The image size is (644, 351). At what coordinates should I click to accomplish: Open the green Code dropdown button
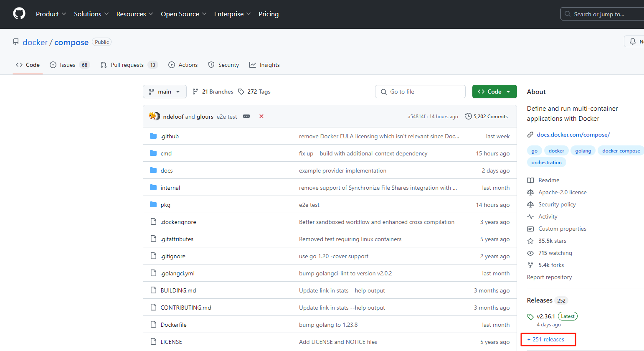pyautogui.click(x=494, y=92)
